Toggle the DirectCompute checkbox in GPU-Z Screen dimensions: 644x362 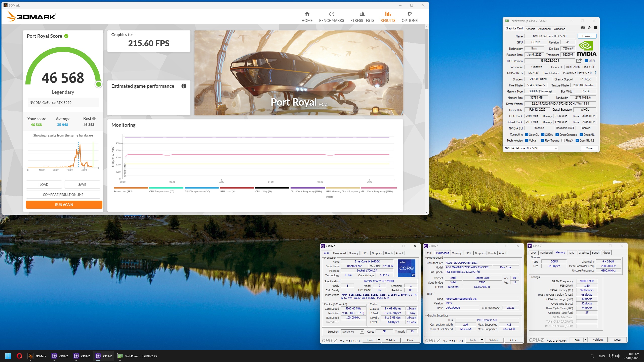click(x=557, y=135)
